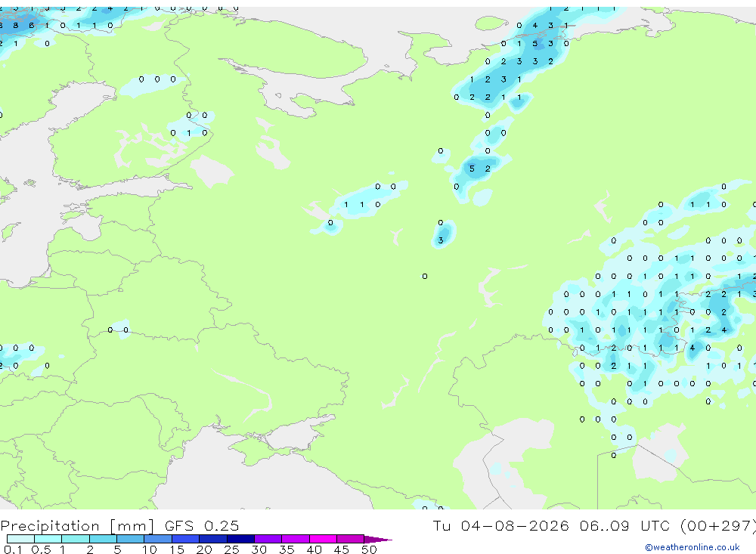Click the 0.5–1 mm legend color swatch
This screenshot has width=756, height=554.
point(48,539)
